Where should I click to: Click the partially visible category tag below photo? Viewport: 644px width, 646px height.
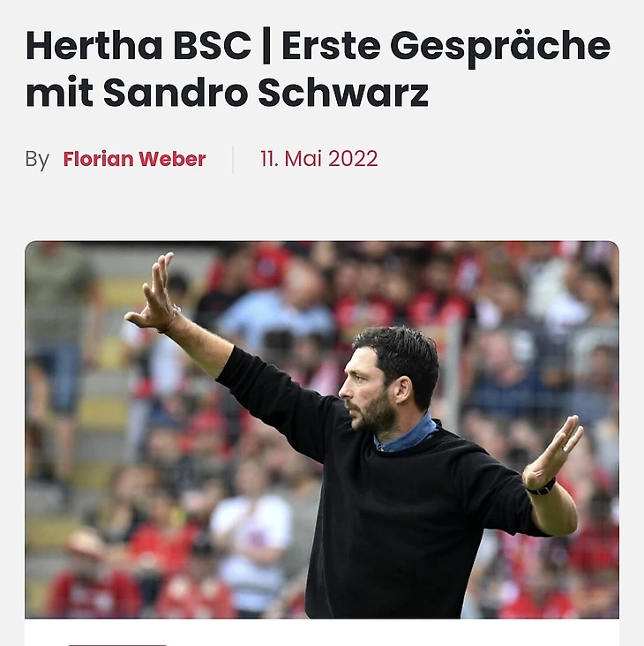tap(117, 644)
